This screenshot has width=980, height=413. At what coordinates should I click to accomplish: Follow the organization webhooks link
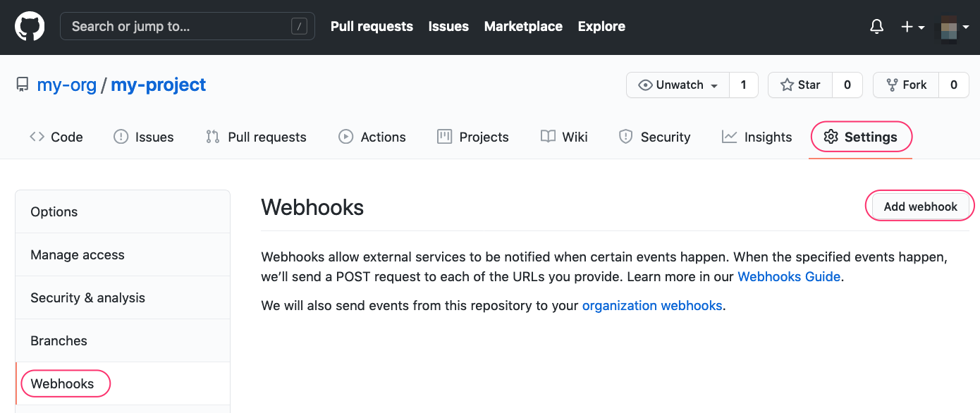pos(651,306)
